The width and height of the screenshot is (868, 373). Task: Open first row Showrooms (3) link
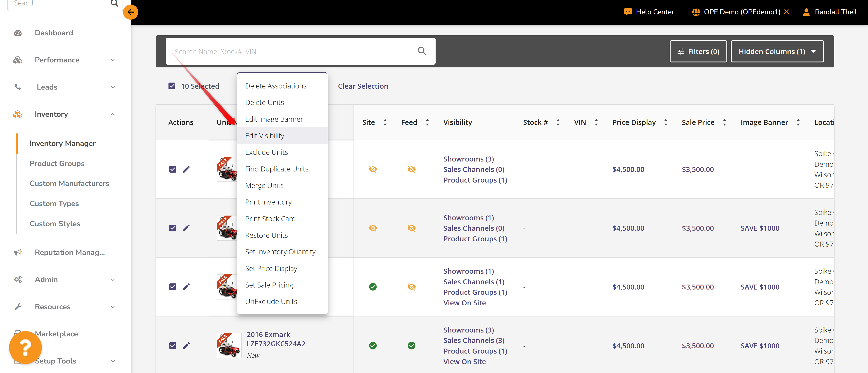point(468,159)
